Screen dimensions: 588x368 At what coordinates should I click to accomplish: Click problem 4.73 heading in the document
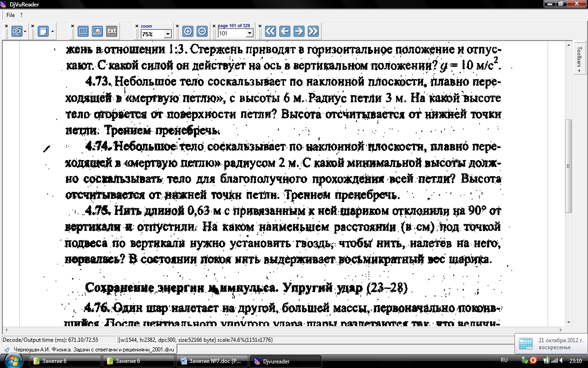coord(99,83)
